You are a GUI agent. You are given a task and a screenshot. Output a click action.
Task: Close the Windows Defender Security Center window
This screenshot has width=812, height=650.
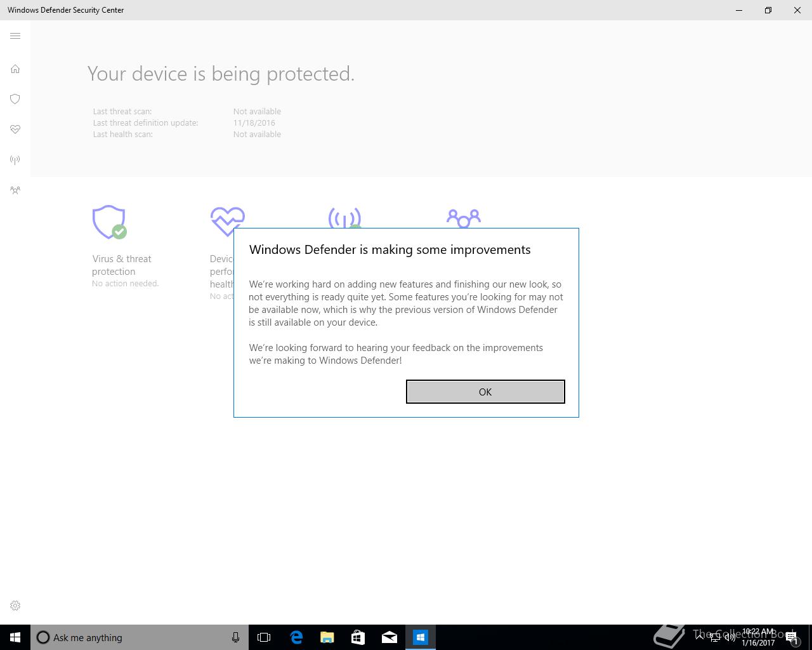pyautogui.click(x=797, y=10)
